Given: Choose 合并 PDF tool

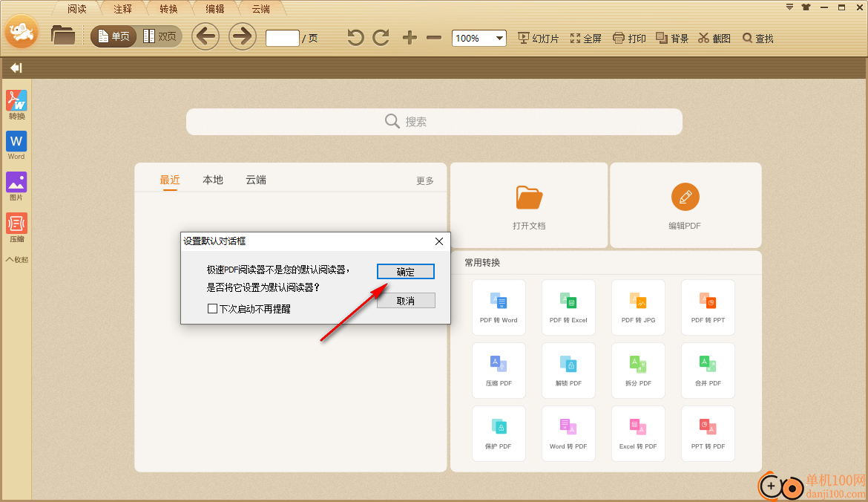Looking at the screenshot, I should [708, 370].
